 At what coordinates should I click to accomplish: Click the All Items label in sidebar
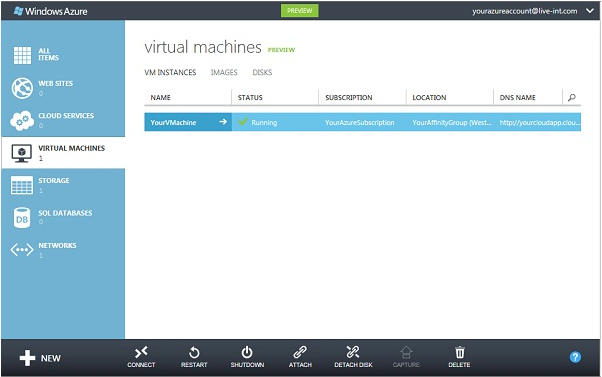point(48,54)
